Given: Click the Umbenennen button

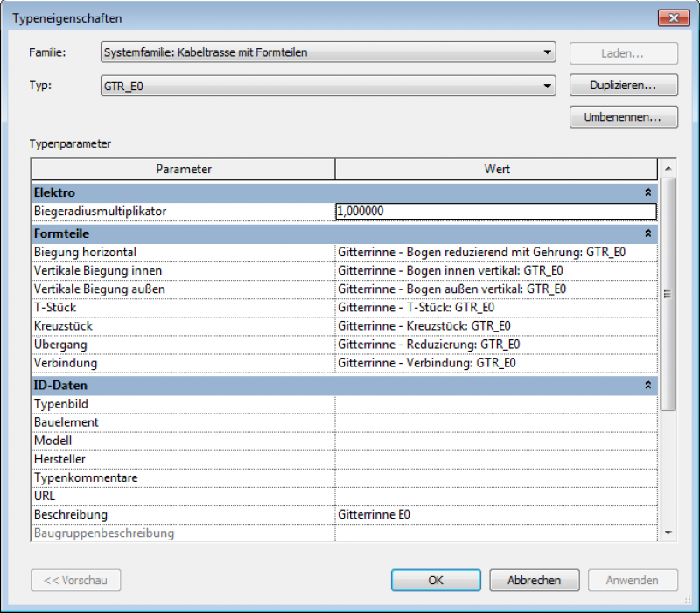Looking at the screenshot, I should point(623,117).
